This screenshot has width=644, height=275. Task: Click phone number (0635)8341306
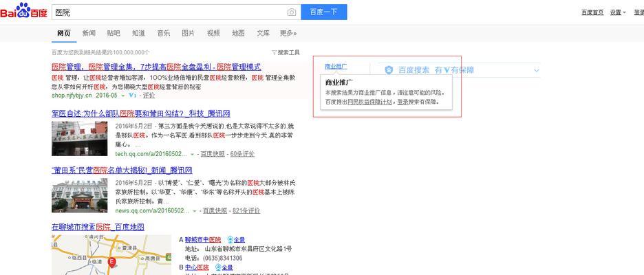(x=223, y=258)
